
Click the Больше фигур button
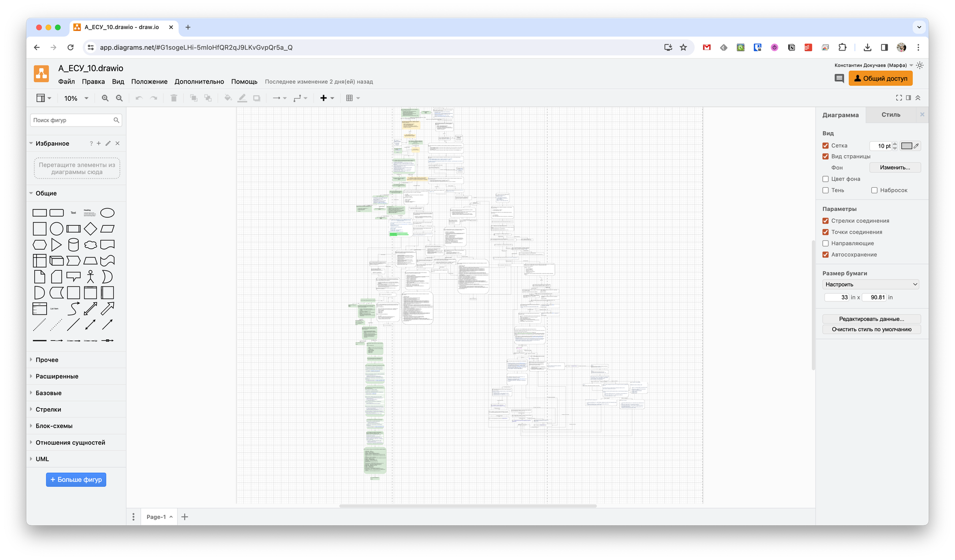(76, 480)
